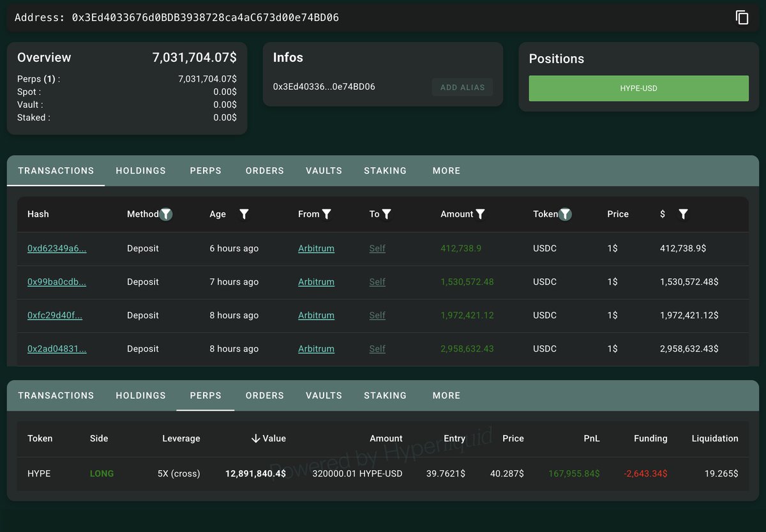Click the Self link in the 0xd62349a6 row
This screenshot has height=532, width=766.
pos(377,249)
